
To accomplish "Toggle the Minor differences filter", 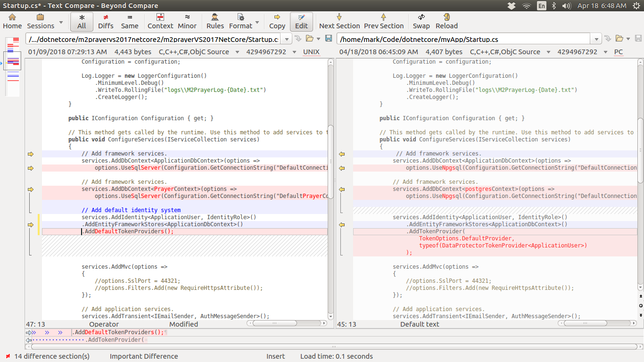I will [x=187, y=22].
